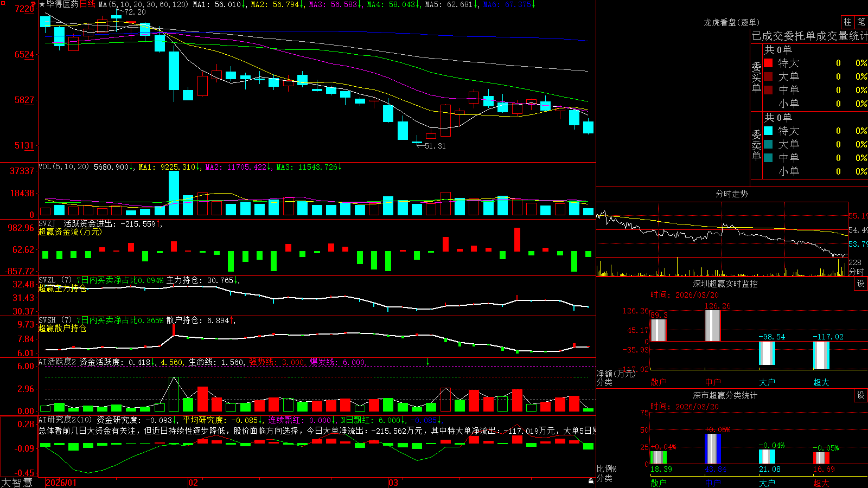Click the green down arrow in AI活跃度2 panel

point(427,362)
